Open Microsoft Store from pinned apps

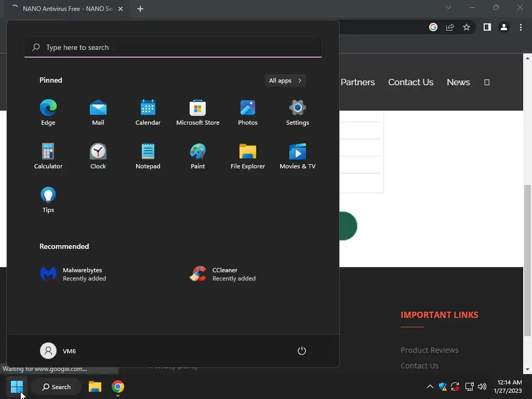pos(198,113)
